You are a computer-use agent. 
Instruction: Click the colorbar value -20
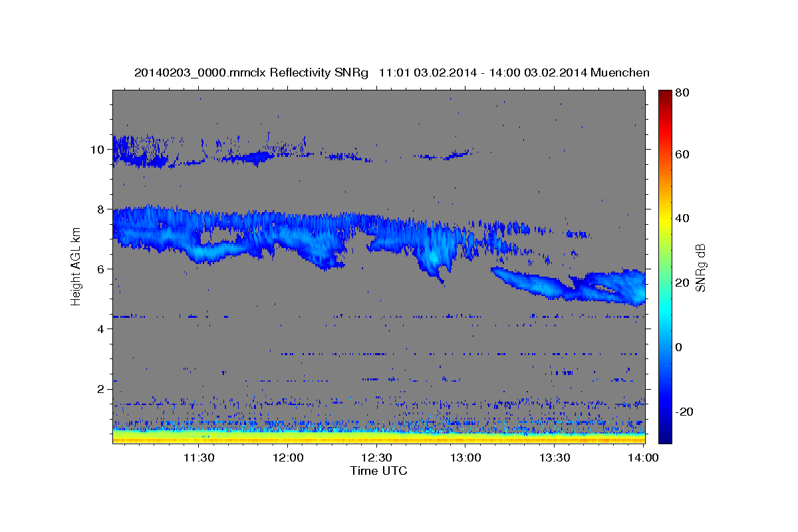point(686,412)
